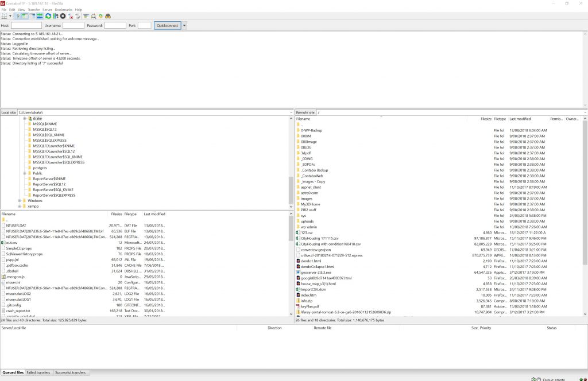
Task: Open the Quickconnect history dropdown arrow
Action: tap(184, 25)
